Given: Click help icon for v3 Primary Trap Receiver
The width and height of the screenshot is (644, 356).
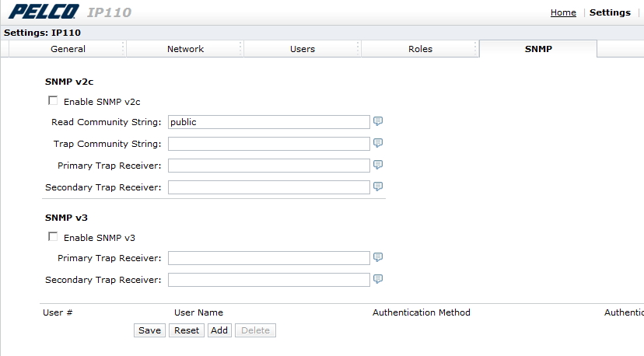Looking at the screenshot, I should pyautogui.click(x=378, y=257).
